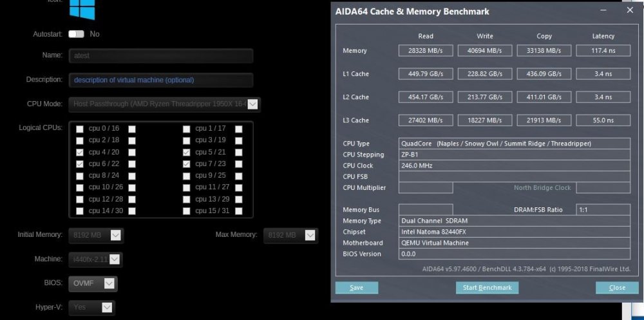Image resolution: width=644 pixels, height=320 pixels.
Task: Click the Memory Write value 40694 MB/s
Action: point(485,50)
